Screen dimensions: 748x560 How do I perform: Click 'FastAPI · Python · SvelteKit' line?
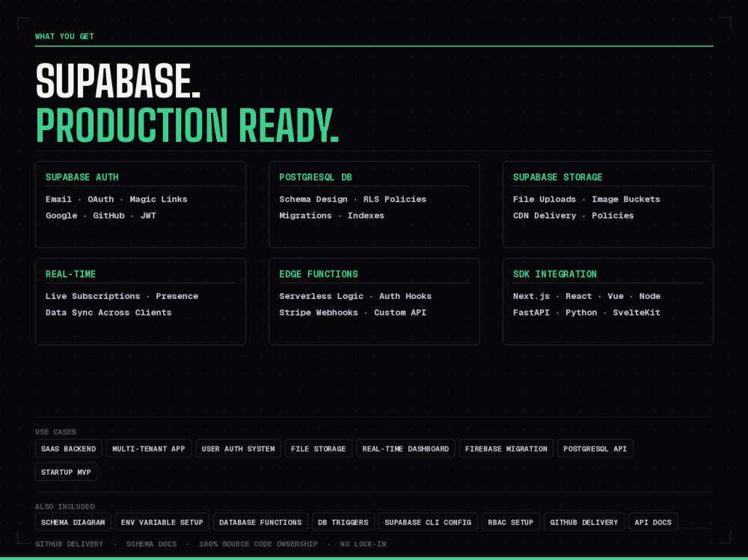[586, 312]
